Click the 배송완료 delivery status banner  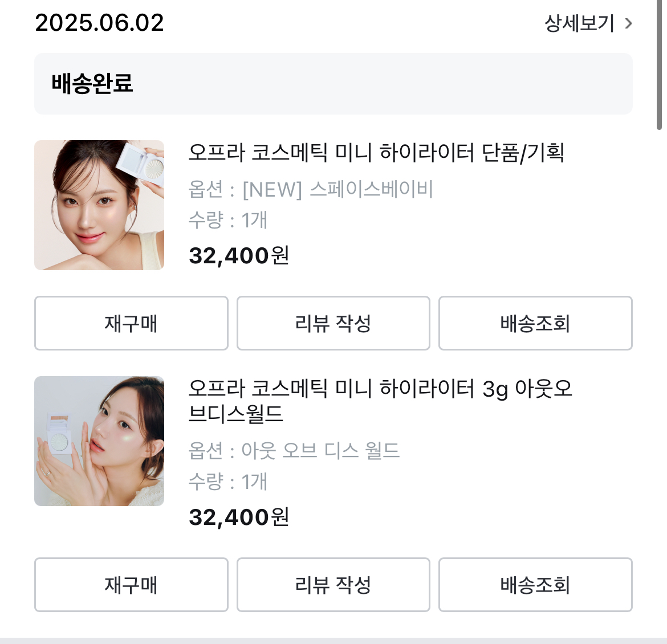333,84
